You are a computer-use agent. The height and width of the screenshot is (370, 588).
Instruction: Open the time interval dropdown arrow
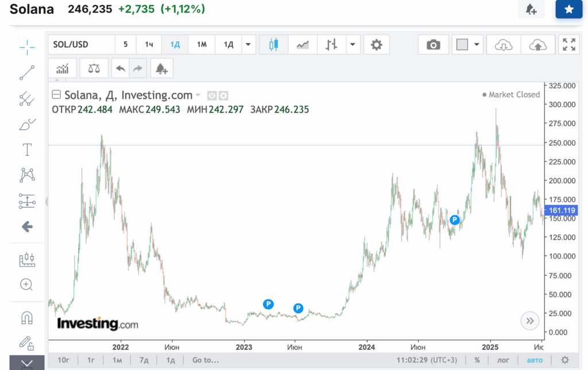pos(248,45)
